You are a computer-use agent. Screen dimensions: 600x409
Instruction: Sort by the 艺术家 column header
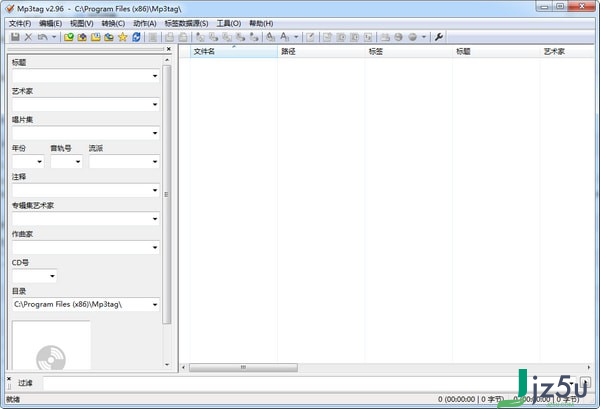click(x=567, y=52)
